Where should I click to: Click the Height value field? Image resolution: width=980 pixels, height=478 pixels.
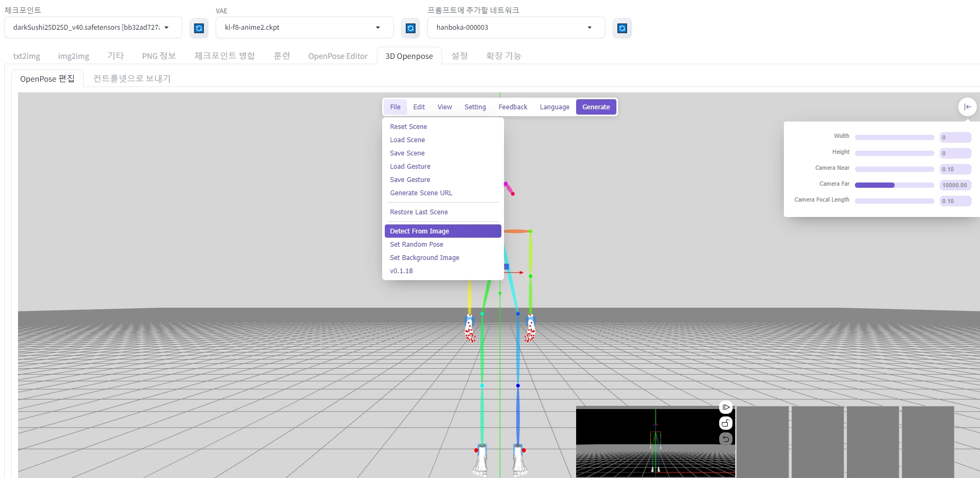click(x=955, y=153)
